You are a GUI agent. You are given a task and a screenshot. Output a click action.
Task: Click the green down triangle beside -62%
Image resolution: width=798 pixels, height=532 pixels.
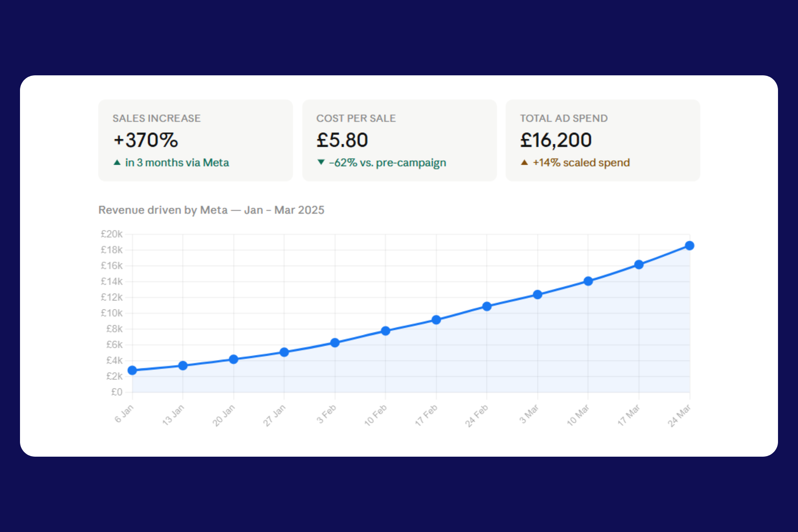pyautogui.click(x=321, y=162)
